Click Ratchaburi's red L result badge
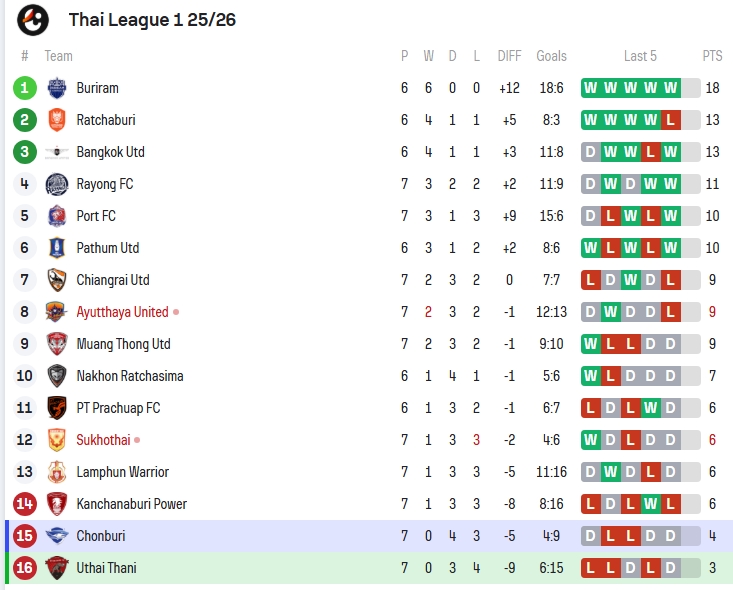733x590 pixels. (x=670, y=120)
